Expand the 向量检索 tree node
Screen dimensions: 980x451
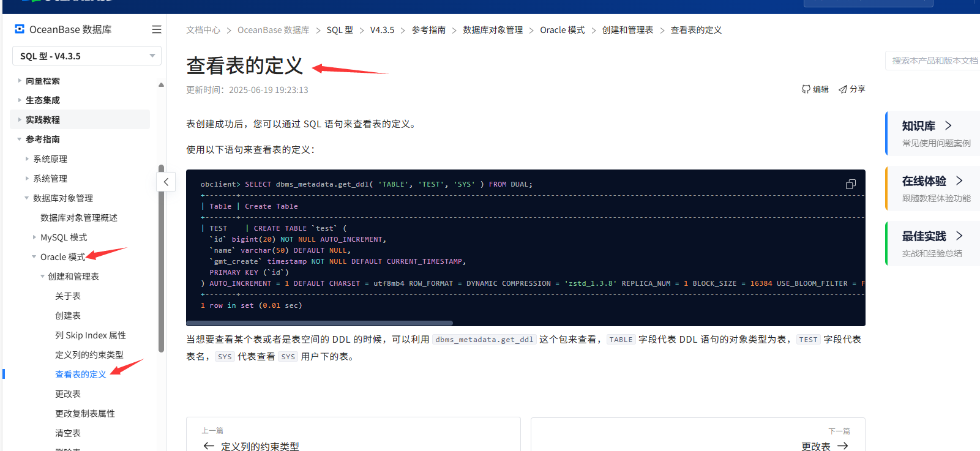coord(20,81)
